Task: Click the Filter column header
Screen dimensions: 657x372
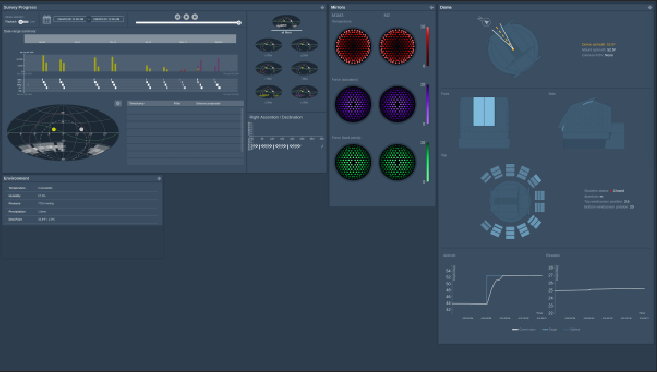Action: (177, 103)
